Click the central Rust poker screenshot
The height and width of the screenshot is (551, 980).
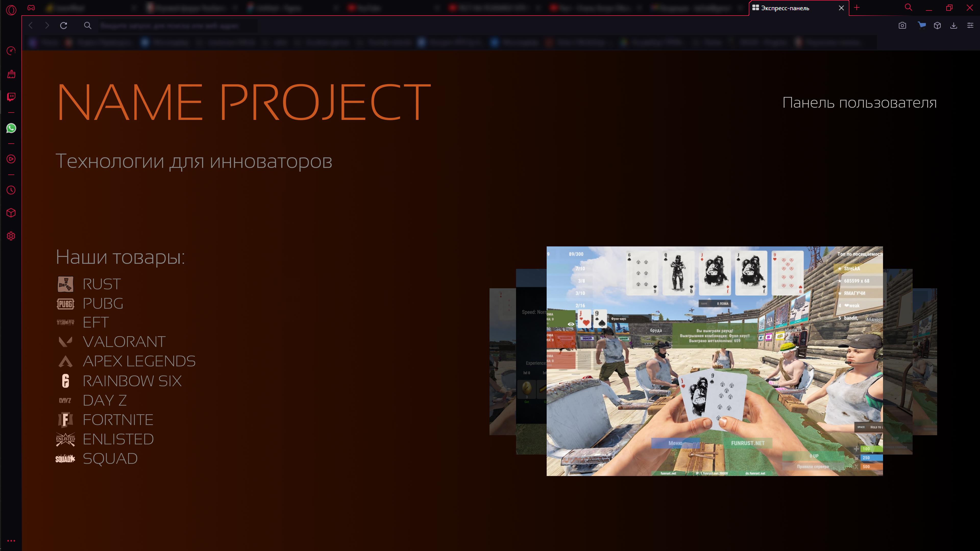click(x=715, y=361)
